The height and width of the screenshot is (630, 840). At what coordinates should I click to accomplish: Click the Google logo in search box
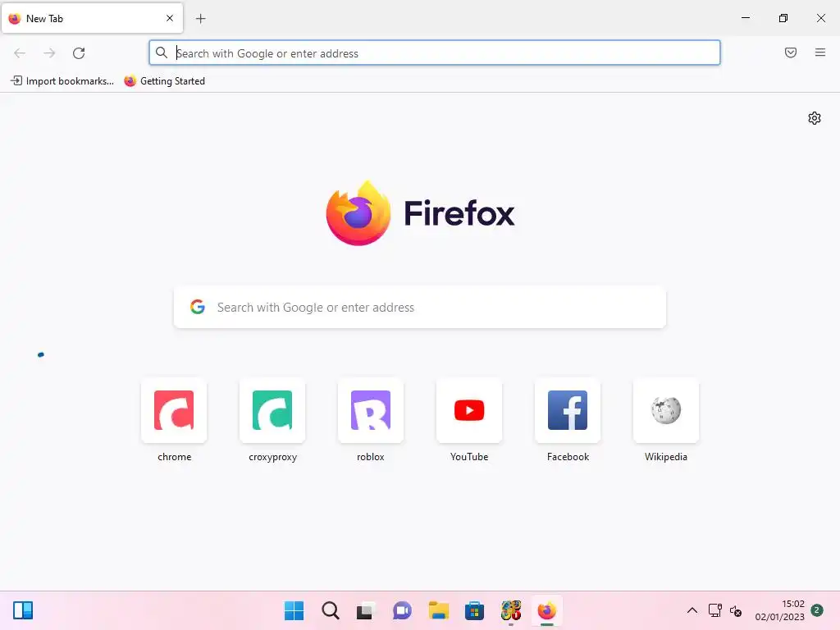pos(198,307)
